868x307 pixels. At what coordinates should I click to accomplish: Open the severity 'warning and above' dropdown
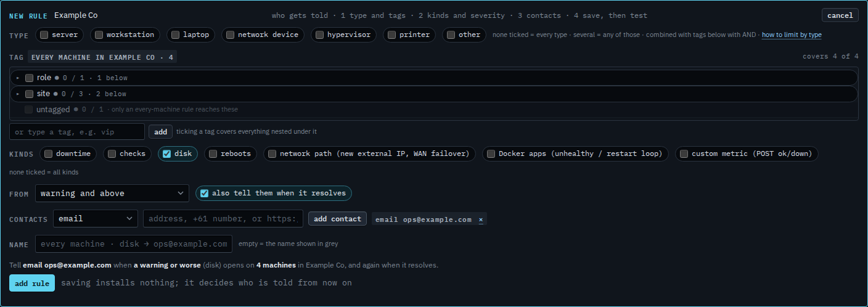point(112,194)
